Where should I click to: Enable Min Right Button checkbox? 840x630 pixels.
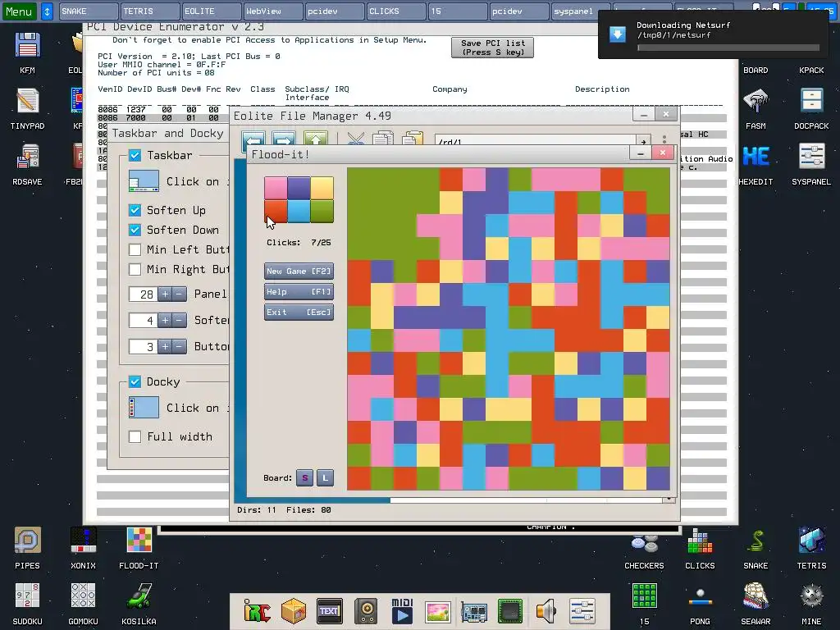click(135, 269)
